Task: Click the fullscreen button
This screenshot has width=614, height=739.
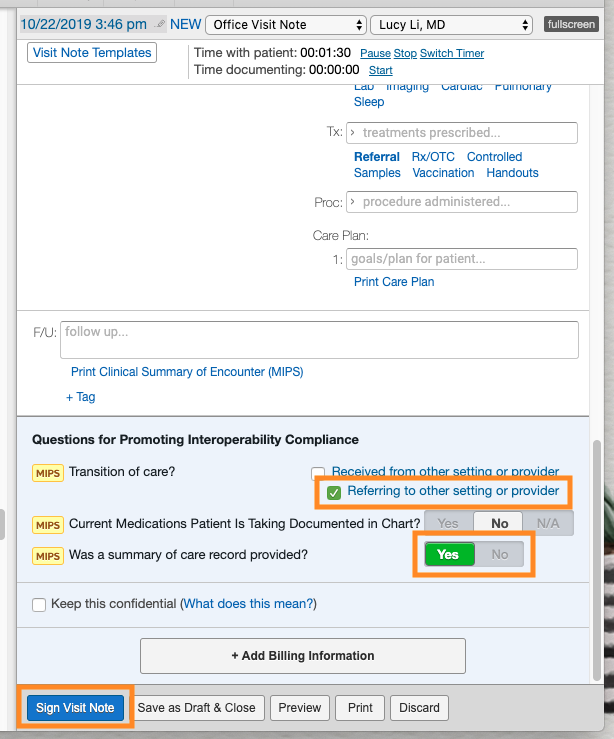Action: (571, 24)
